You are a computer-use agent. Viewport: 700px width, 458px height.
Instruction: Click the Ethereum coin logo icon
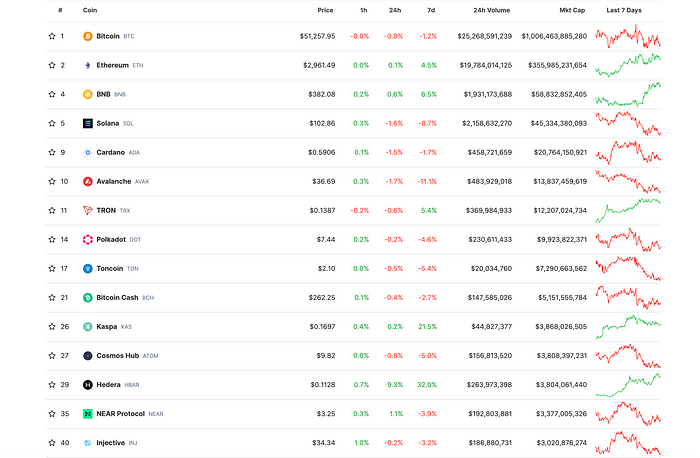click(88, 65)
